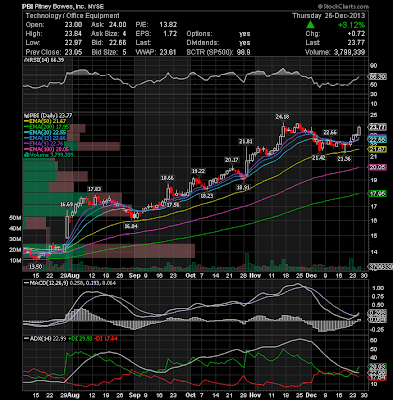Select the Prev Close value 23.05
The image size is (393, 400).
tap(73, 52)
